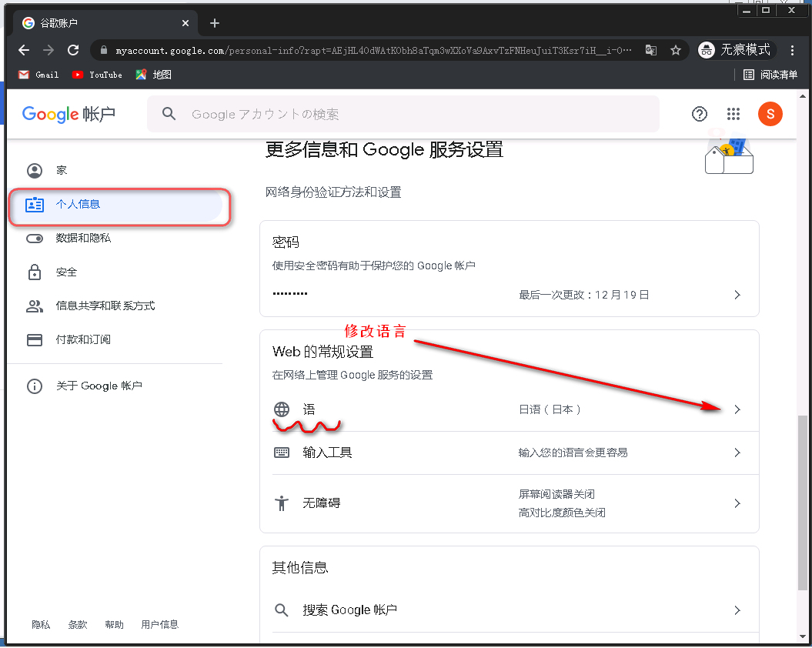Open the 地图 (Maps) bookmark
The image size is (812, 648).
(153, 75)
